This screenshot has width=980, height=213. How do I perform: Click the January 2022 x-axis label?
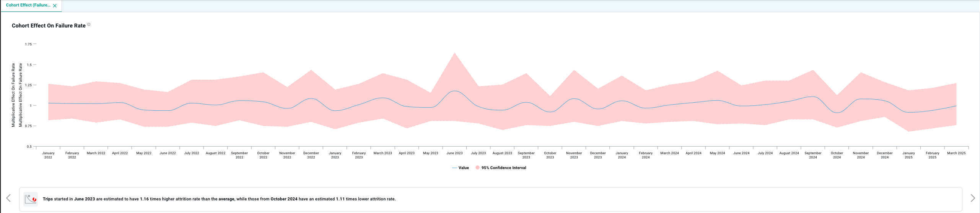(48, 155)
